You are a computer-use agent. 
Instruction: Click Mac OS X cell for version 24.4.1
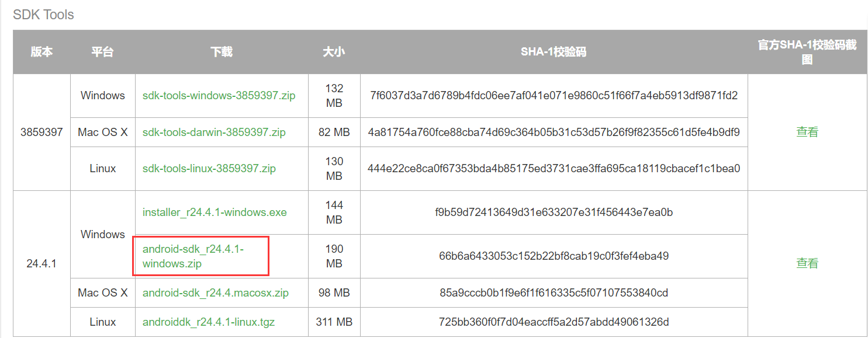click(103, 293)
